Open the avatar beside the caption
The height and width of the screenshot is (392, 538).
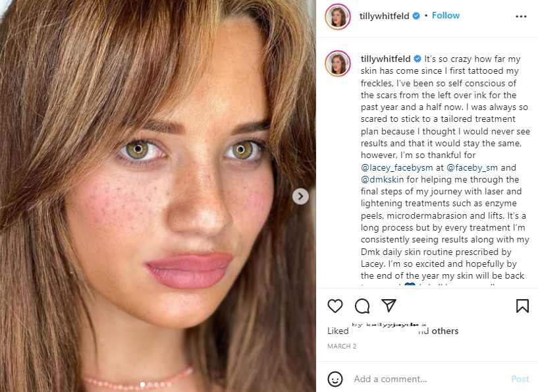tap(338, 63)
